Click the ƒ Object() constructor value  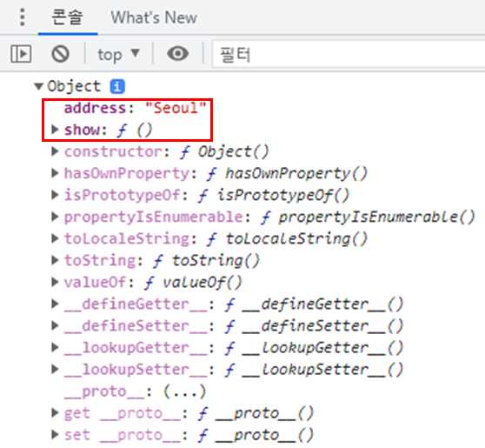[224, 152]
